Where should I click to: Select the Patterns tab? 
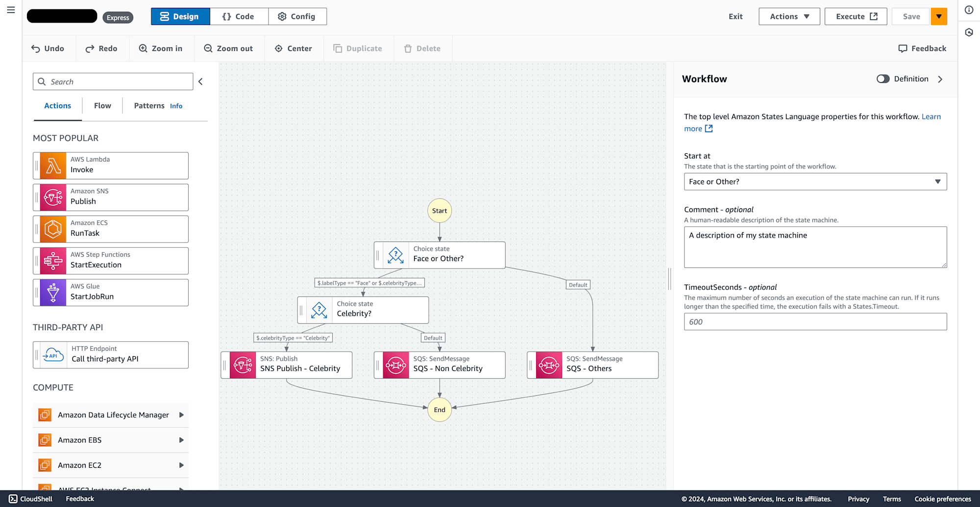click(149, 106)
